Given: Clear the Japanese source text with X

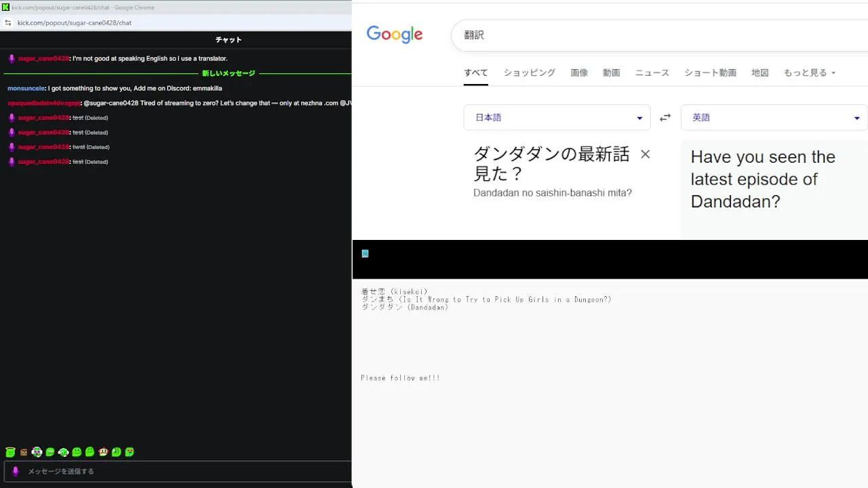Looking at the screenshot, I should pos(645,155).
